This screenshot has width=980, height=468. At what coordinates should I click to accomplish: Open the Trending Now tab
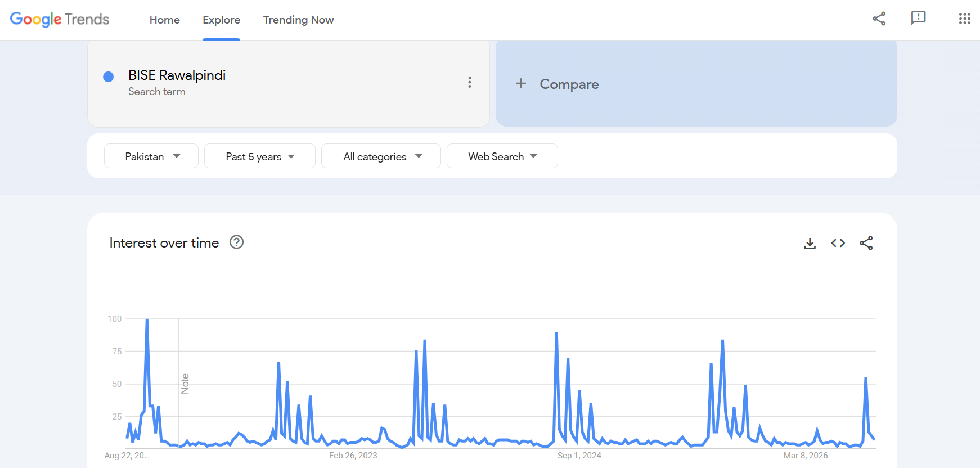pyautogui.click(x=298, y=20)
